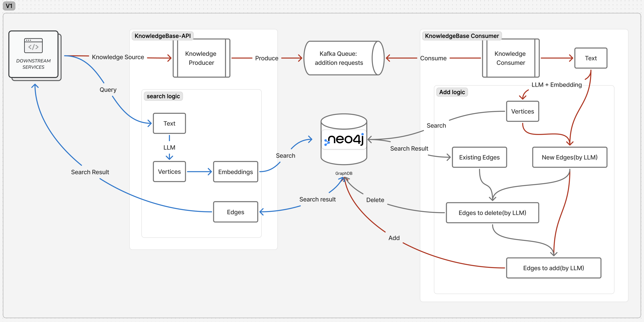Select the Consume connector label
Image resolution: width=644 pixels, height=322 pixels.
(x=433, y=58)
